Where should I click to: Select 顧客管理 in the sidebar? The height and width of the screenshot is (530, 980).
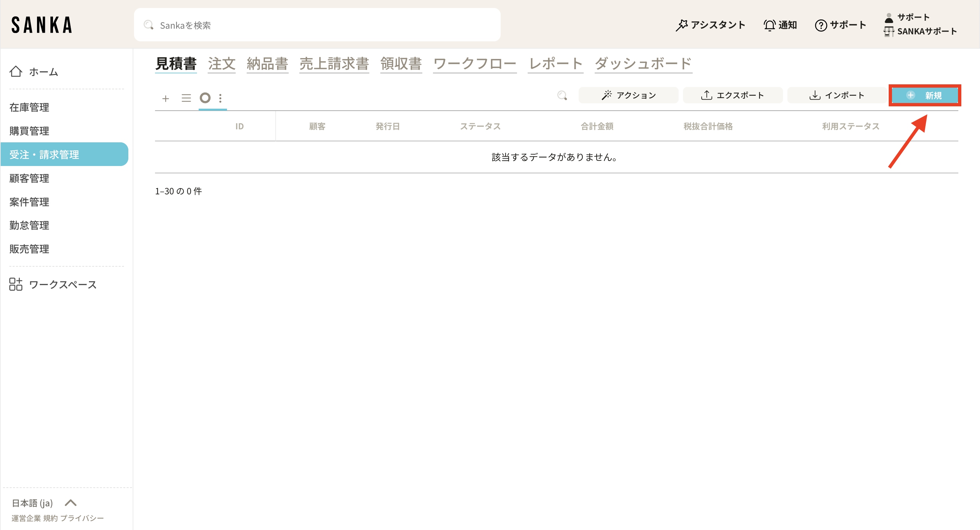[x=29, y=178]
